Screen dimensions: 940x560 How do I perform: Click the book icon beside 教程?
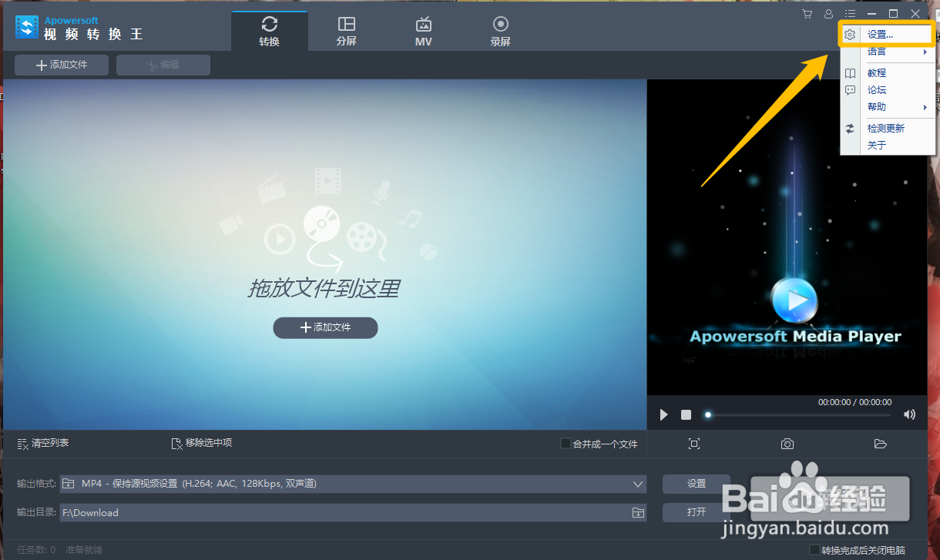(x=850, y=73)
